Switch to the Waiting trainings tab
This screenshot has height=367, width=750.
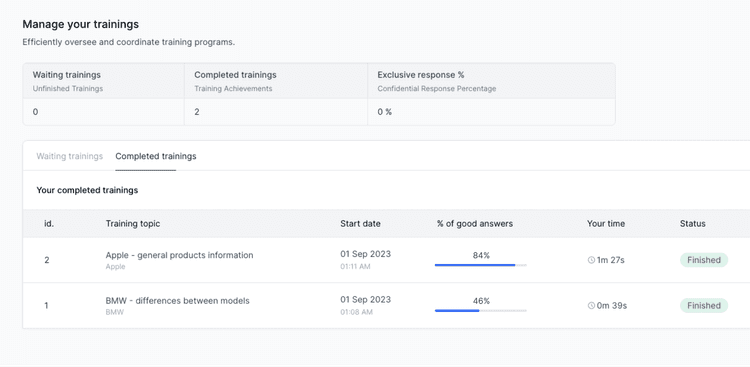pyautogui.click(x=70, y=156)
